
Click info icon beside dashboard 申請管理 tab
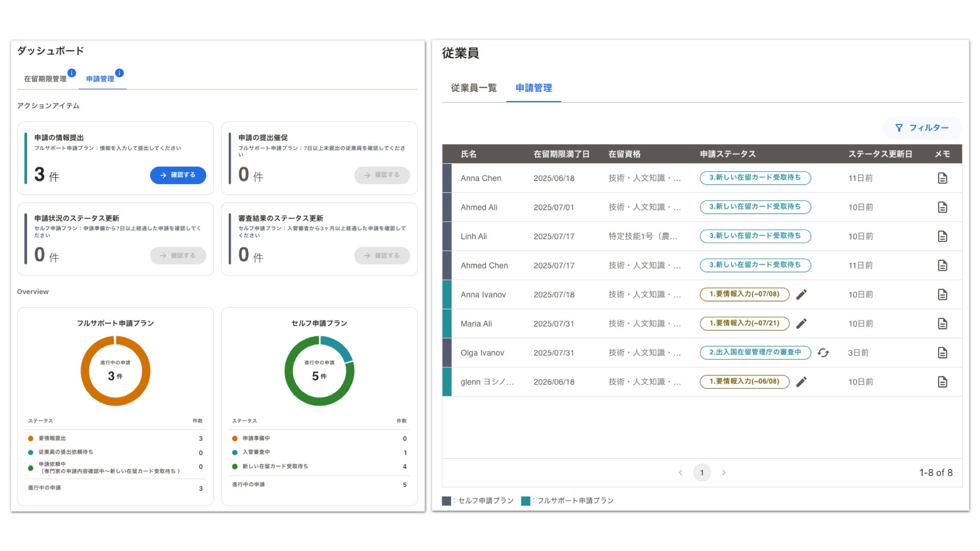pos(119,73)
